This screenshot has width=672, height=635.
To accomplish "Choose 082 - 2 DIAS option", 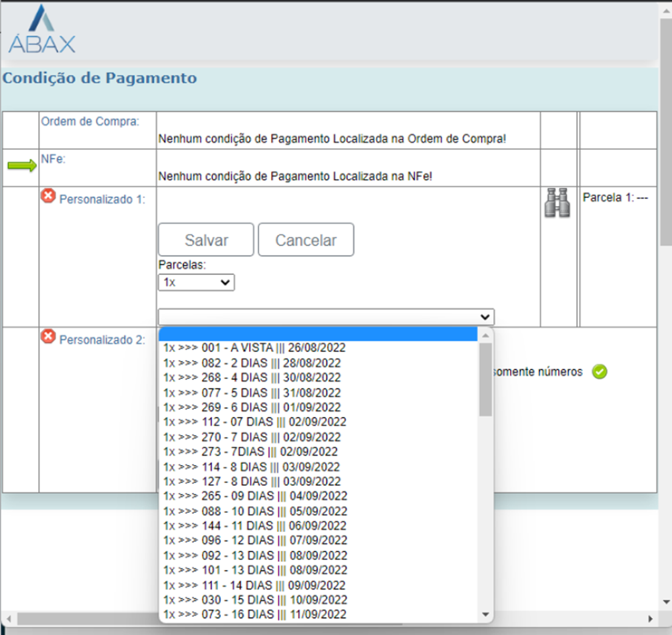I will 252,363.
